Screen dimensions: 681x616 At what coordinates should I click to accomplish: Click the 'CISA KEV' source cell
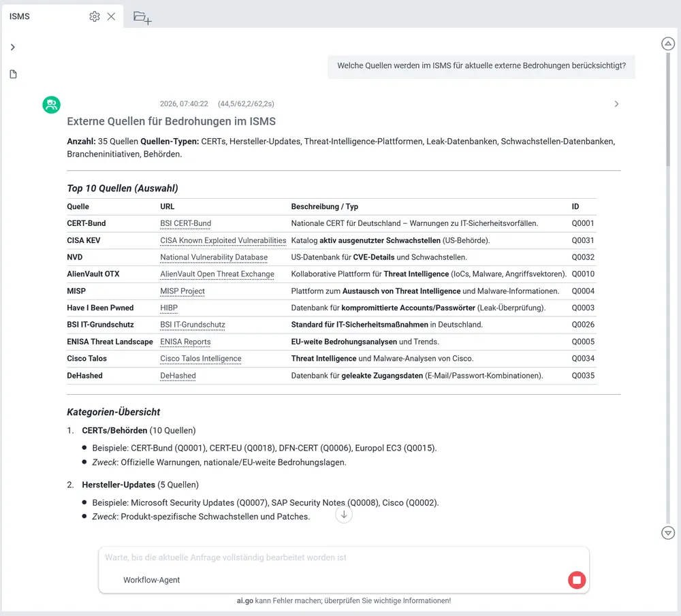pos(83,240)
